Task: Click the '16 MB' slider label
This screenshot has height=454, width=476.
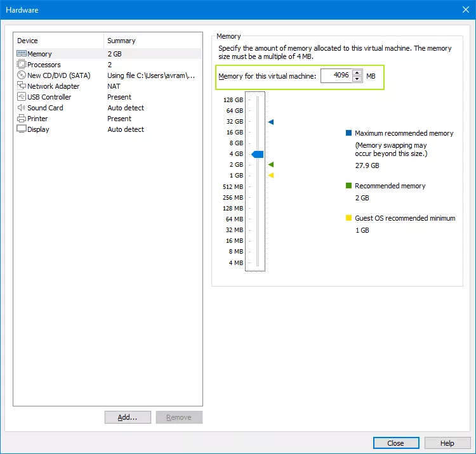Action: [234, 240]
